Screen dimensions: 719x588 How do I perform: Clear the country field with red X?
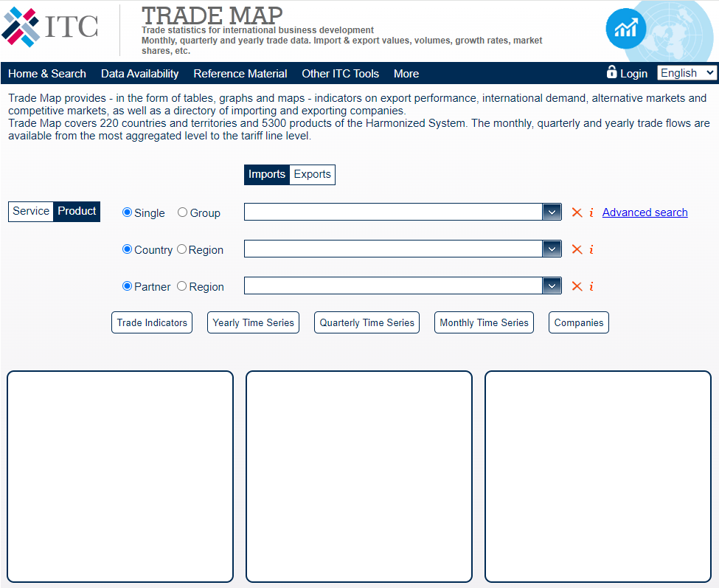577,249
